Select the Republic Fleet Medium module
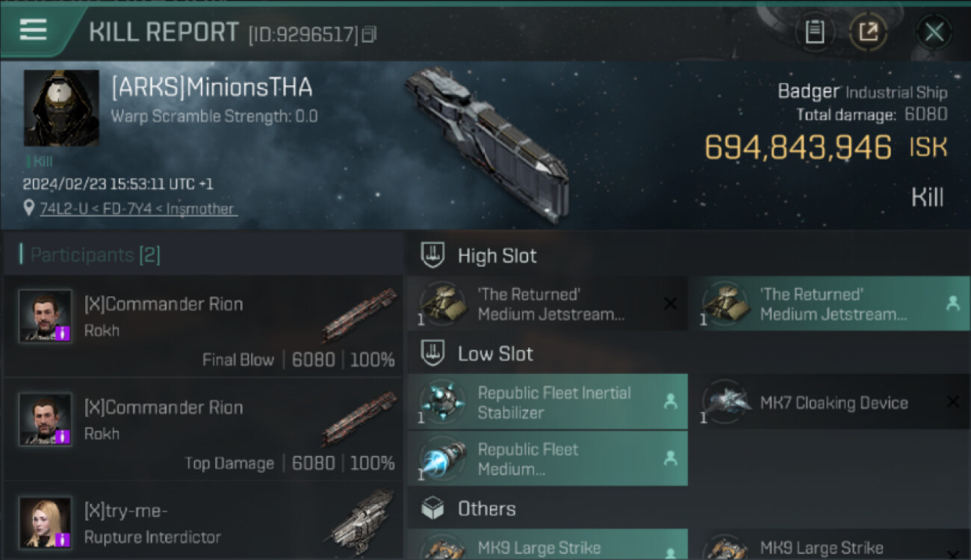 tap(547, 459)
